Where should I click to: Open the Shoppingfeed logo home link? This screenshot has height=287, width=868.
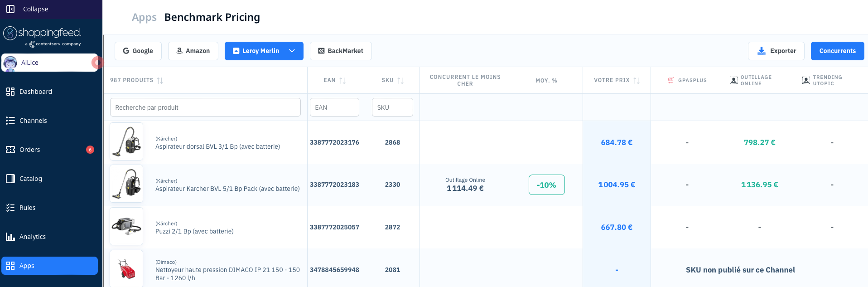click(42, 36)
